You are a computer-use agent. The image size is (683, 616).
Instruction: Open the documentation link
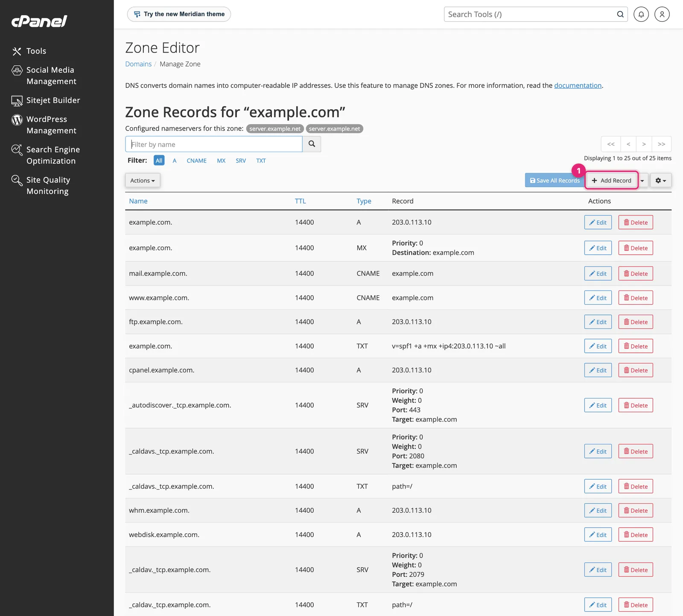click(578, 85)
